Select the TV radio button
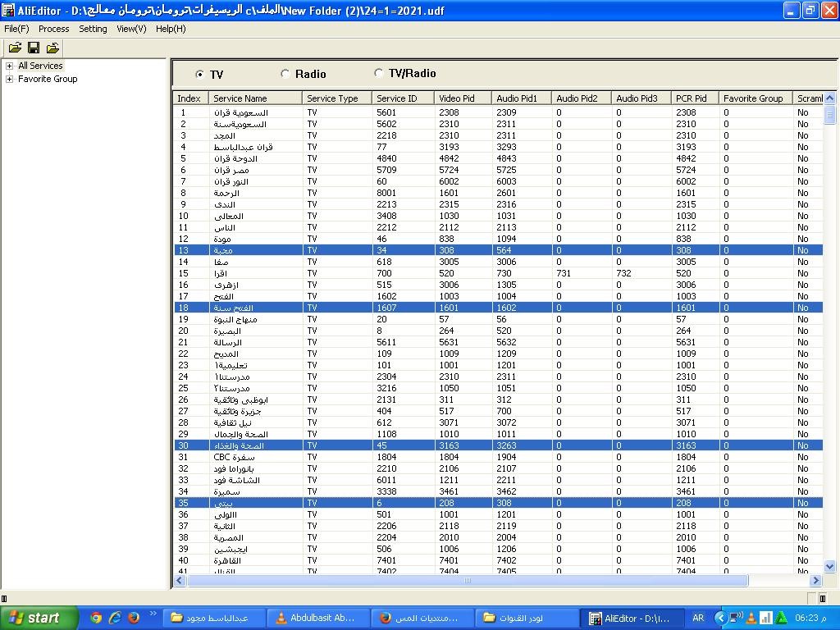Screen dimensions: 840x630 (200, 75)
